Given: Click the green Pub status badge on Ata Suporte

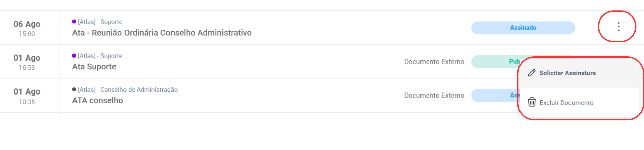Looking at the screenshot, I should 496,62.
